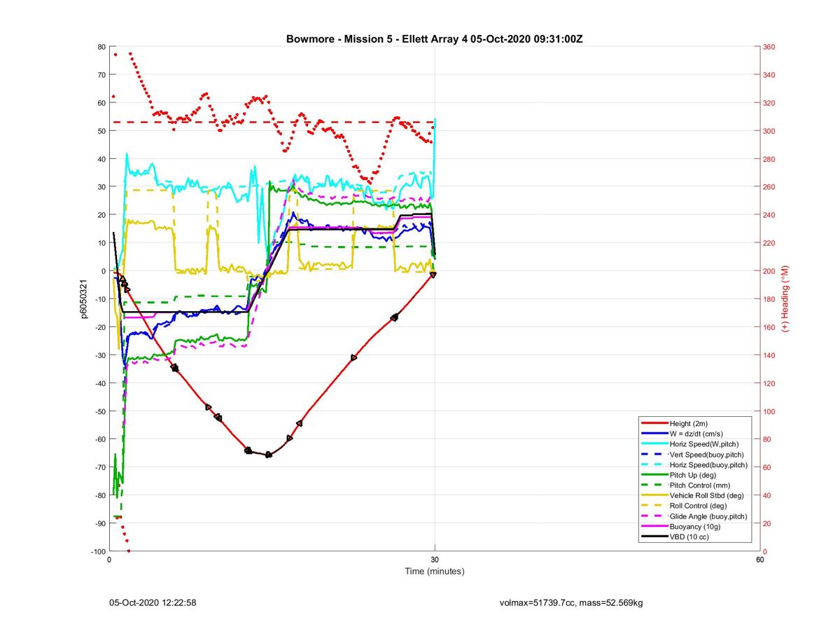Viewport: 840px width, 620px height.
Task: Select the red heading-axis tick label '140'
Action: [x=769, y=355]
